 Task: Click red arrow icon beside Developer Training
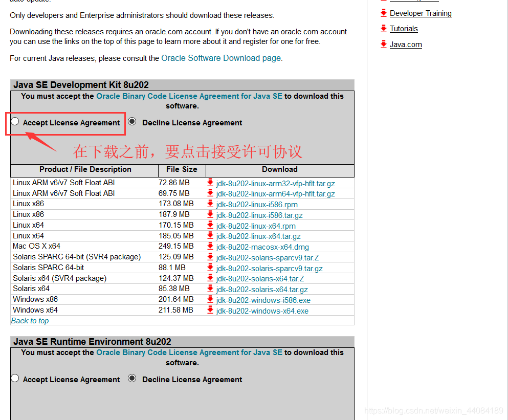pyautogui.click(x=384, y=13)
